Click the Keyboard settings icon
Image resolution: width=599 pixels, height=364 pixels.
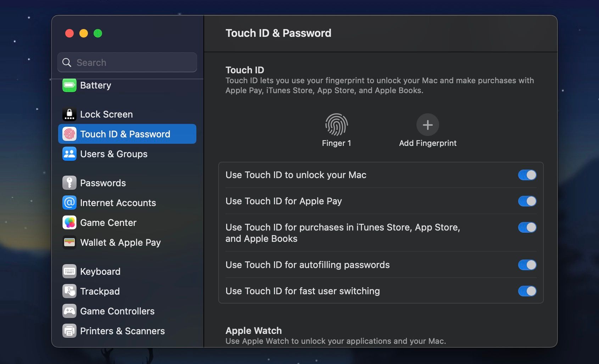[69, 271]
